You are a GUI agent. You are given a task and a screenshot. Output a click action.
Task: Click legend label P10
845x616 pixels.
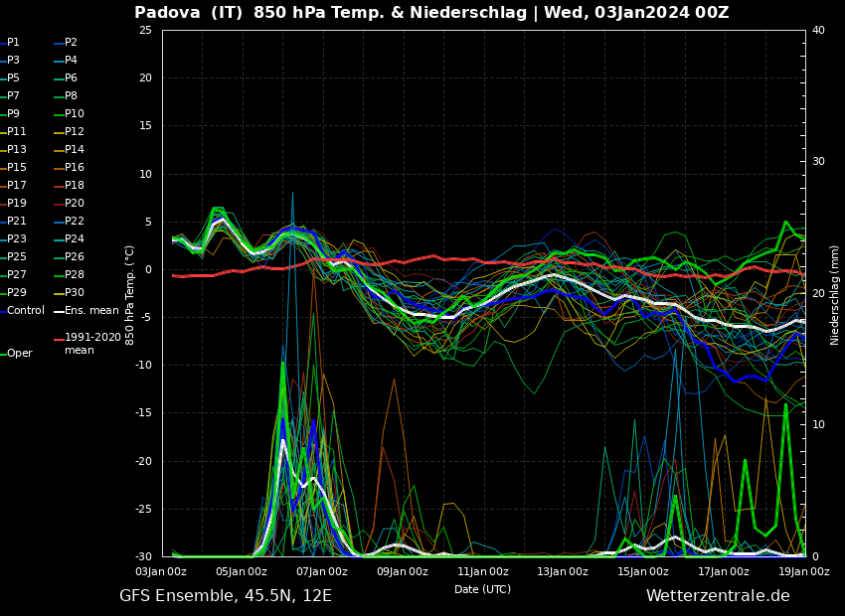69,113
